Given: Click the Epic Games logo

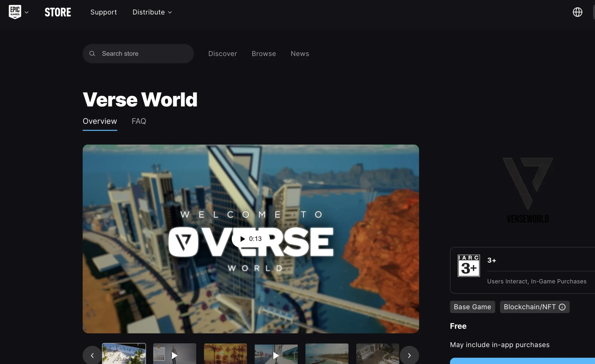Looking at the screenshot, I should click(x=15, y=12).
